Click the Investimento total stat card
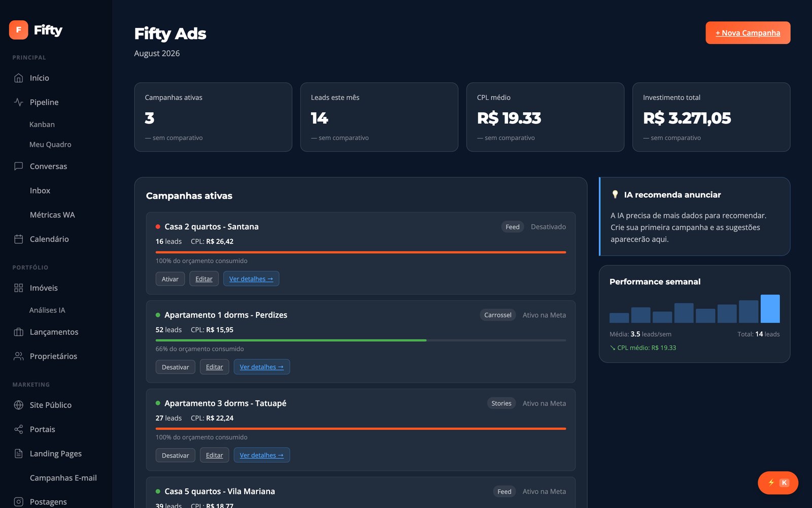The image size is (812, 508). click(x=712, y=117)
